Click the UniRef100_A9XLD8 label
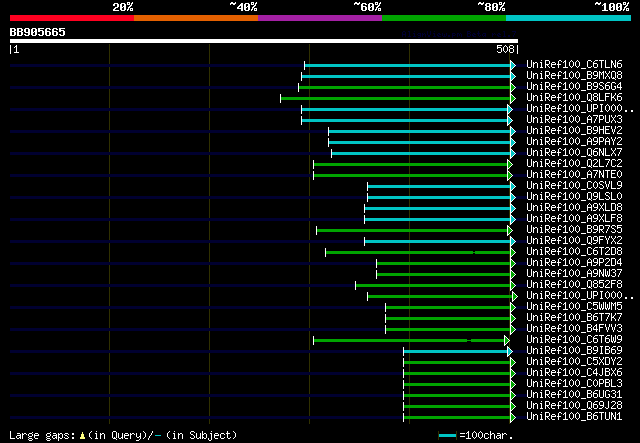 (574, 208)
